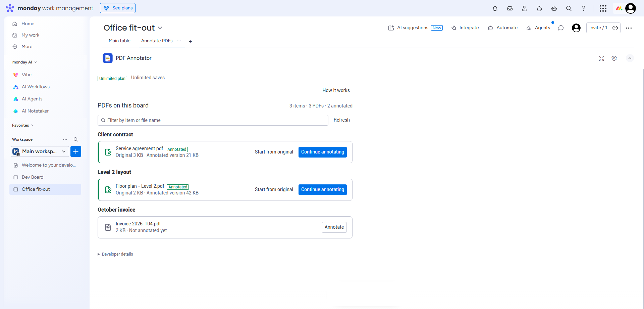Switch to the Main table tab

point(119,41)
